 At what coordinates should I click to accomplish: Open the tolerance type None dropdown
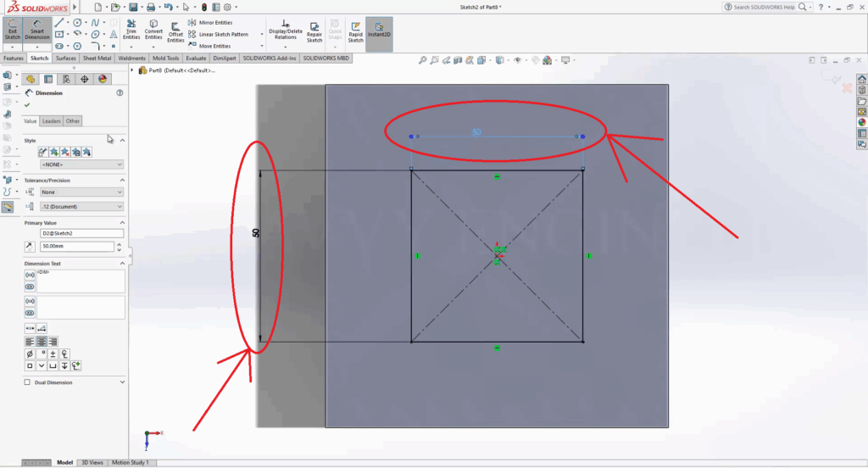81,192
